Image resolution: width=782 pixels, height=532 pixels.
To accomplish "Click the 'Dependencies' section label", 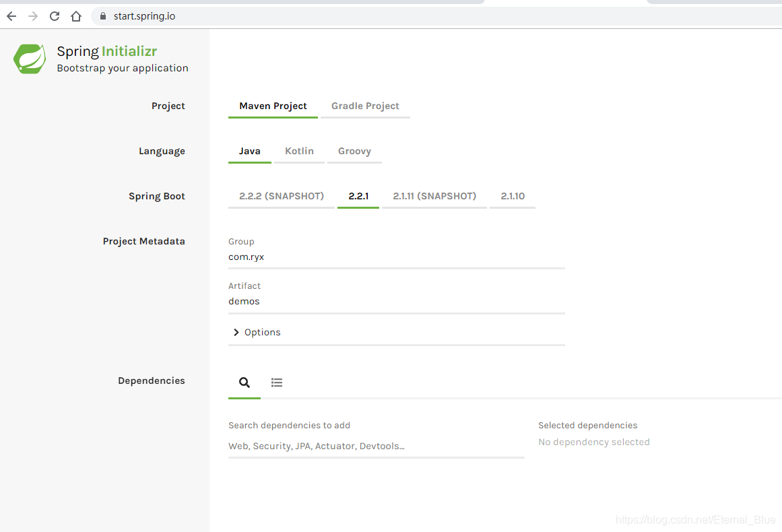I will coord(151,381).
